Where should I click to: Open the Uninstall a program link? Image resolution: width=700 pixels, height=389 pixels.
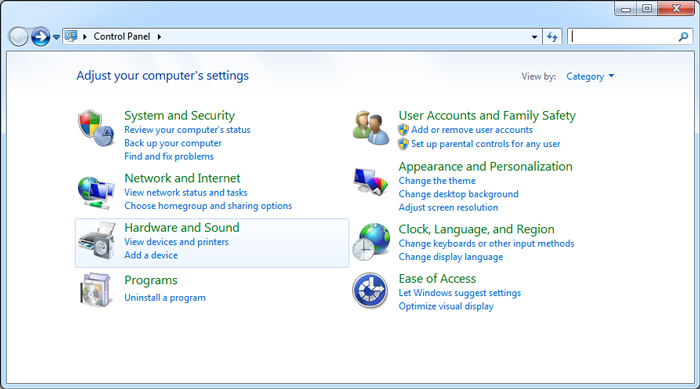click(165, 297)
